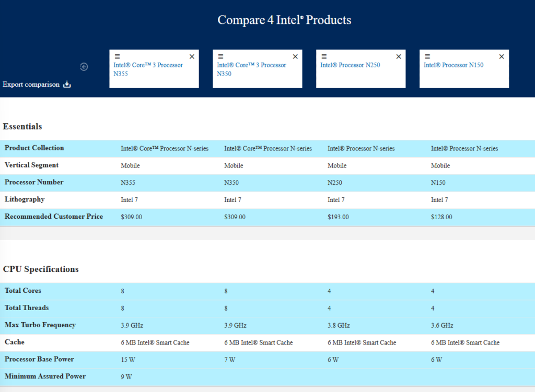Open the N250 card hamburger menu icon

pyautogui.click(x=324, y=56)
